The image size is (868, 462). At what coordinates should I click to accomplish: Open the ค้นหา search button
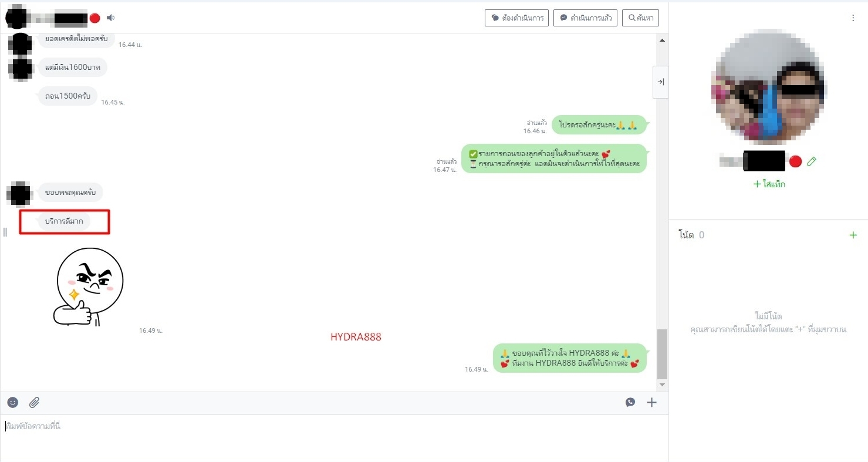point(640,18)
